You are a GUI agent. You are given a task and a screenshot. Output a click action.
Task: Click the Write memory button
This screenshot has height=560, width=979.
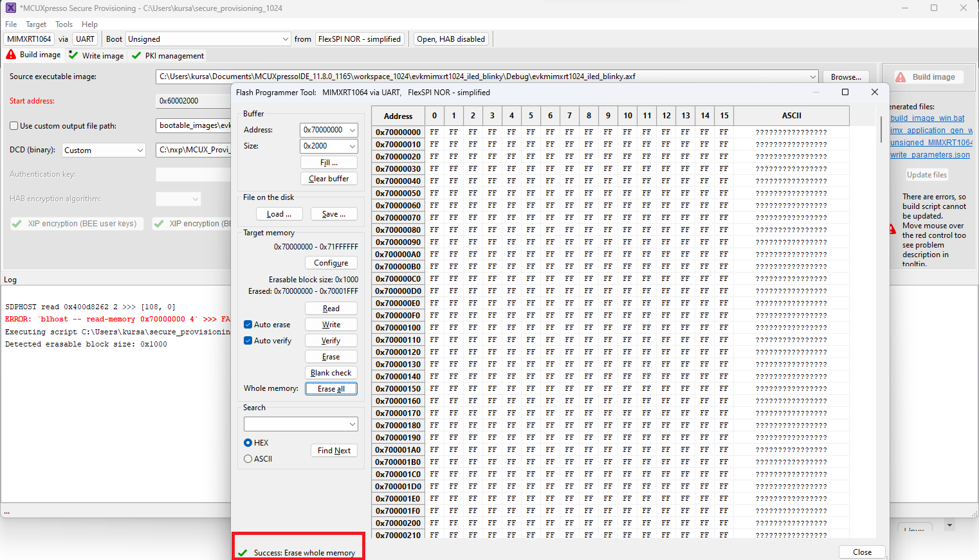331,325
